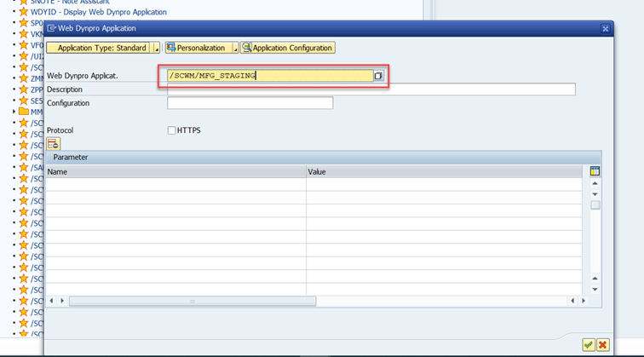
Task: Select the Value column header
Action: point(444,172)
